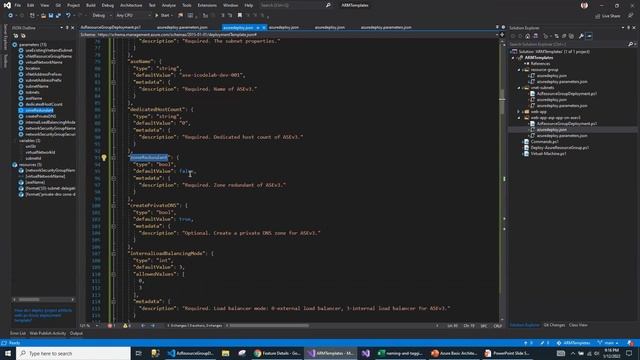640x360 pixels.
Task: Open the Any CPU platform dropdown
Action: tap(133, 16)
